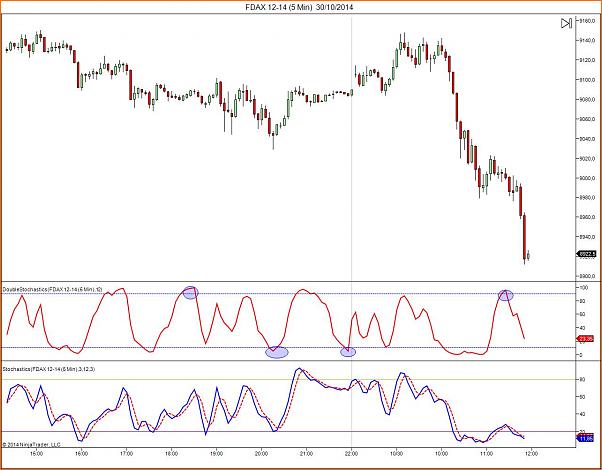Click the 9120,0 price axis label
Screen dimensions: 602x470
[588, 60]
